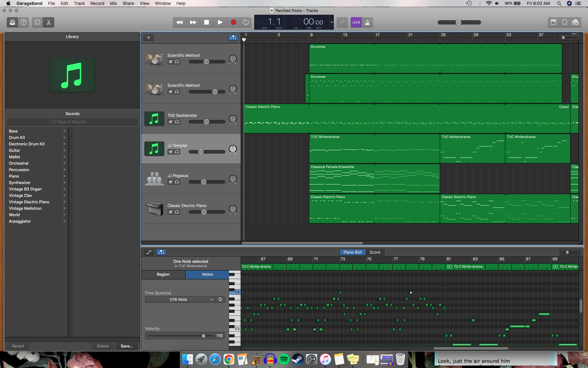Stop playback with the stop button
The width and height of the screenshot is (588, 368).
point(207,22)
